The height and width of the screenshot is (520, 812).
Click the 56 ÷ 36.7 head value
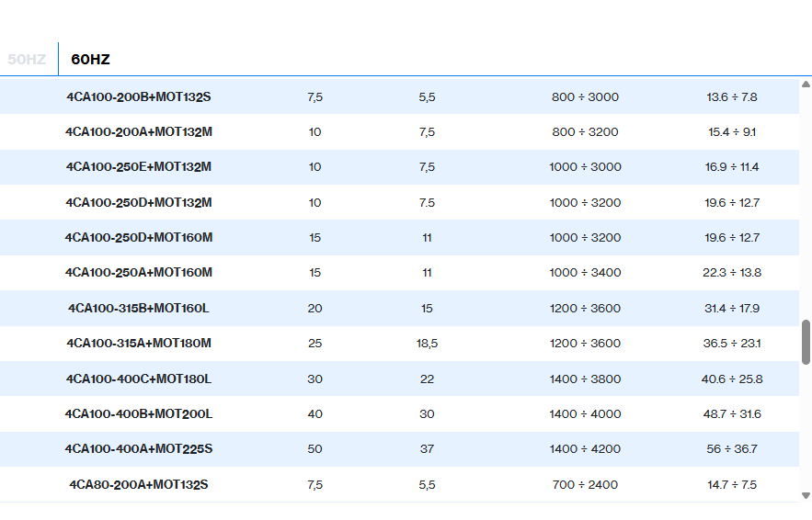732,449
